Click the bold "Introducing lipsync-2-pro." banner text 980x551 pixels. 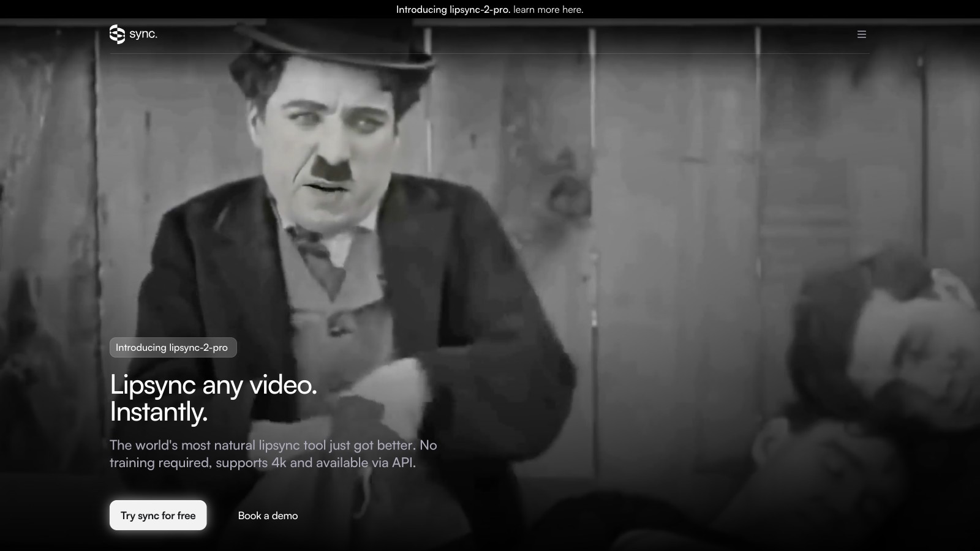click(453, 9)
